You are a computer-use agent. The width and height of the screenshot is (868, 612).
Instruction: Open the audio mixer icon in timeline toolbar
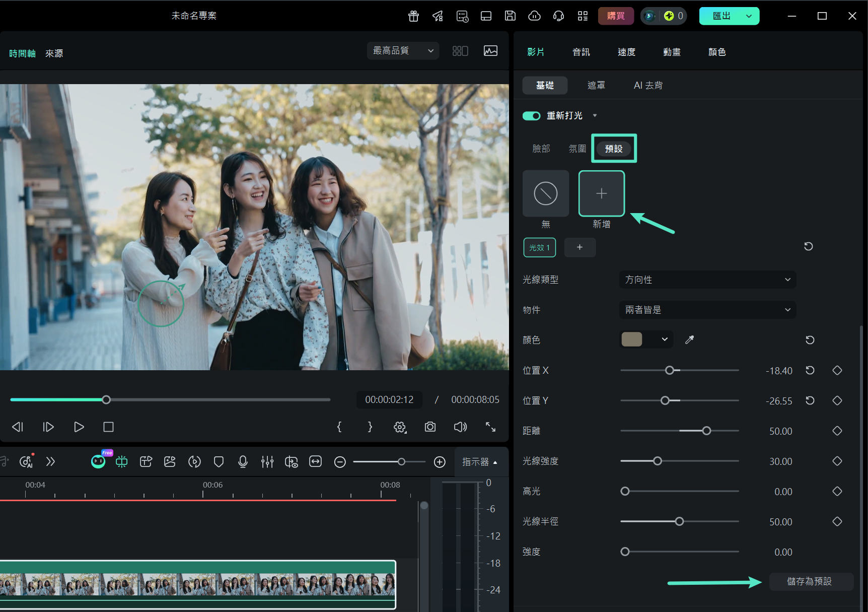(x=267, y=461)
